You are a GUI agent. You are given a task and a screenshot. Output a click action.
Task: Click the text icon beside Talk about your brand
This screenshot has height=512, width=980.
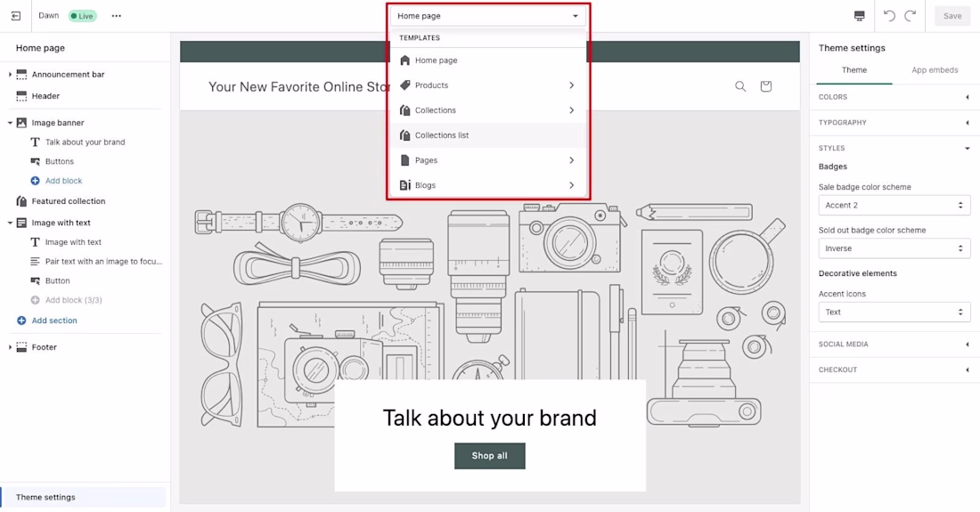(35, 142)
